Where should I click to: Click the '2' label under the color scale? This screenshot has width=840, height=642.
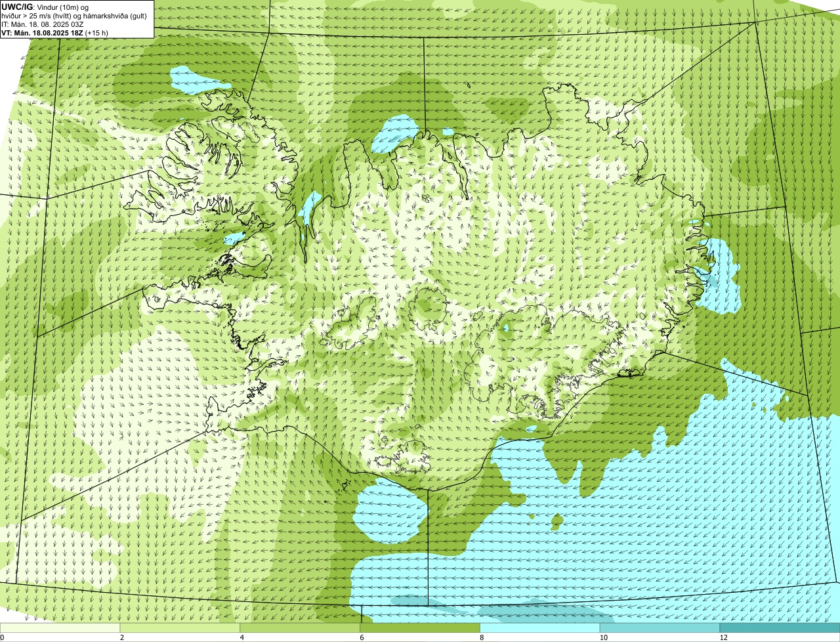click(122, 637)
